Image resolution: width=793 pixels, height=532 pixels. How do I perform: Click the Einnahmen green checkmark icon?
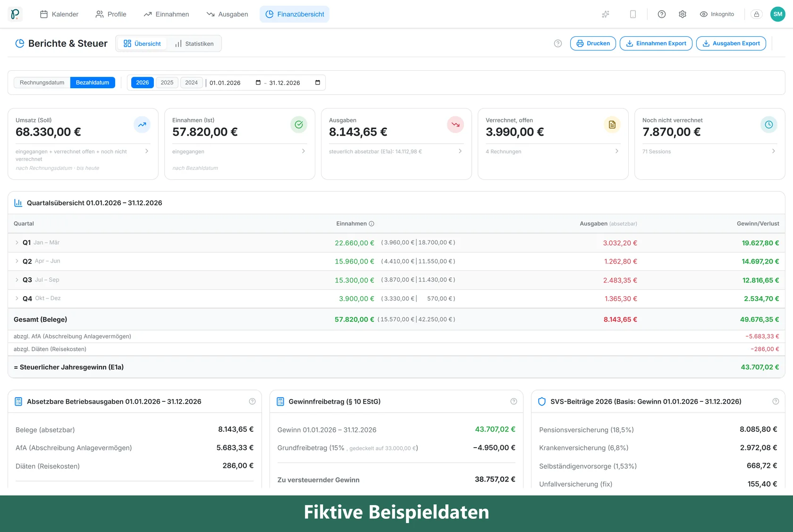(299, 125)
